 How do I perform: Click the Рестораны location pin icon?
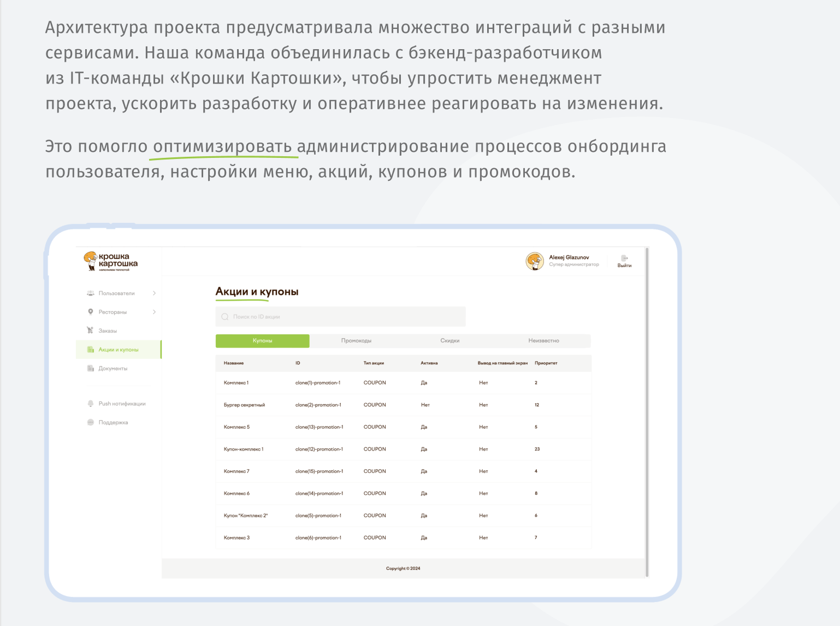pos(91,312)
